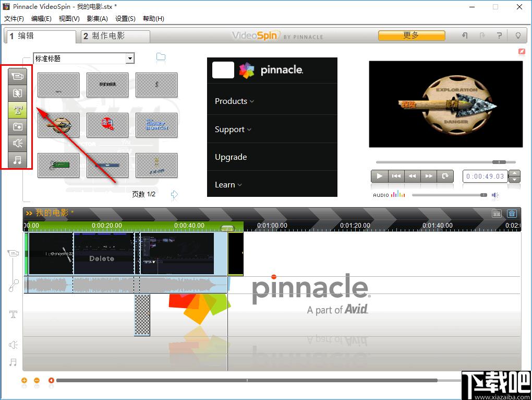Open the transitions album tab icon

(x=17, y=93)
